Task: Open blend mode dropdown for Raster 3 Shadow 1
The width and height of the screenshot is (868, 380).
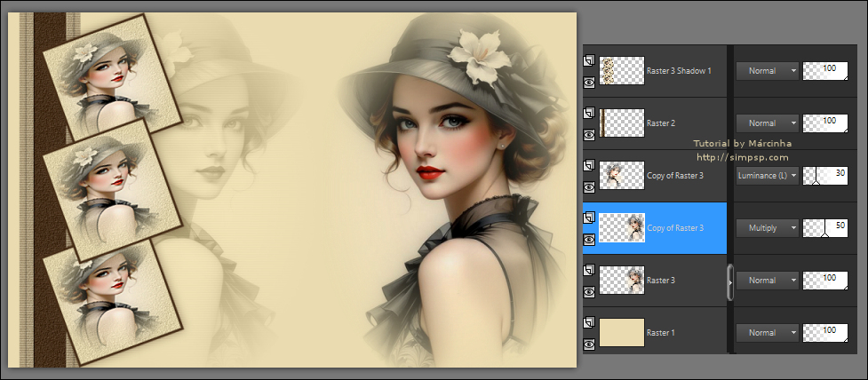Action: pos(768,71)
